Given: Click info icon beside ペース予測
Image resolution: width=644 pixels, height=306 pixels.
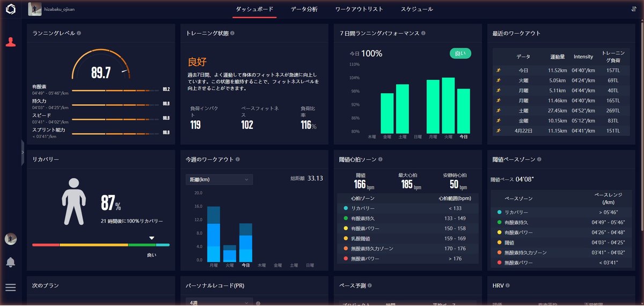Looking at the screenshot, I should 370,286.
